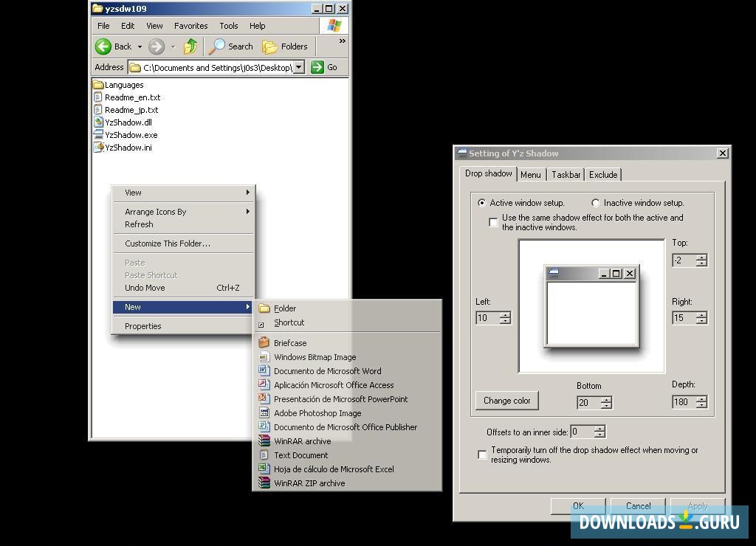Image resolution: width=756 pixels, height=546 pixels.
Task: Open the Address bar dropdown
Action: pyautogui.click(x=298, y=67)
